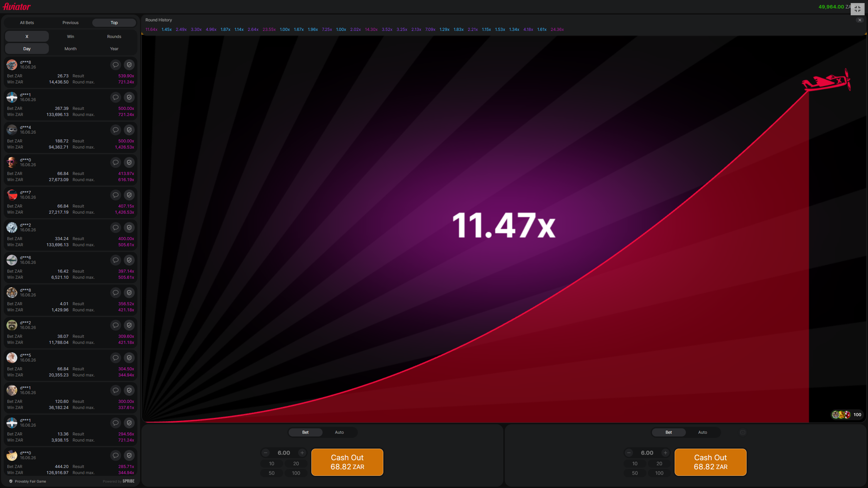
Task: Set left bet to quick amount 50
Action: point(272,473)
